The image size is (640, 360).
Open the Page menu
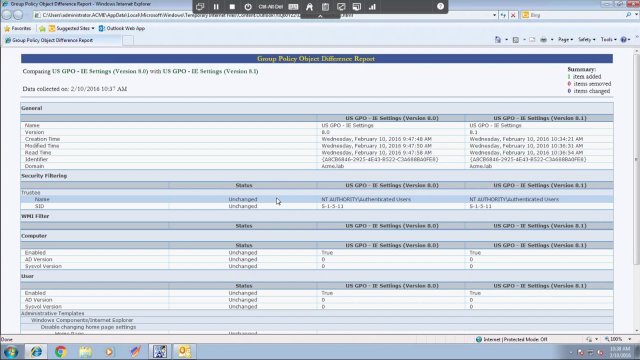(565, 40)
